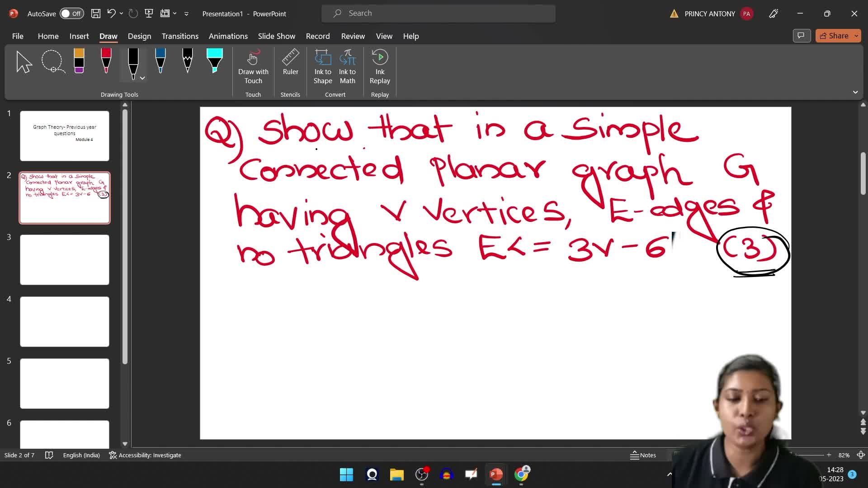Select slide 3 thumbnail

[65, 259]
